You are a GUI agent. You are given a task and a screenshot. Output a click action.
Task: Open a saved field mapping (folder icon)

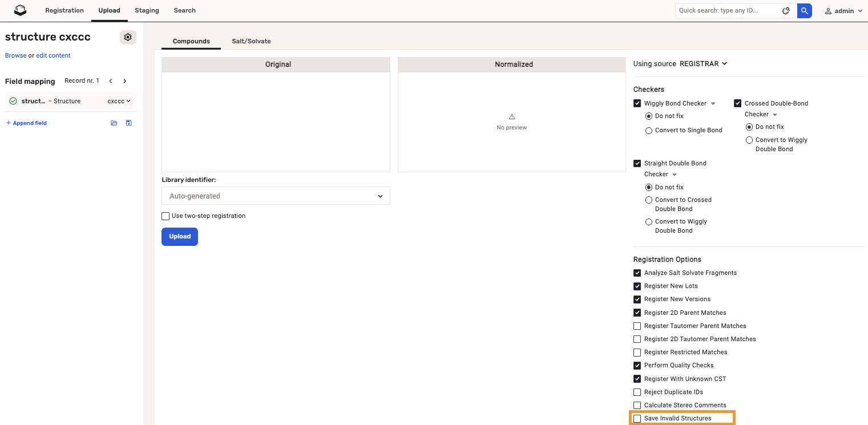(x=114, y=123)
